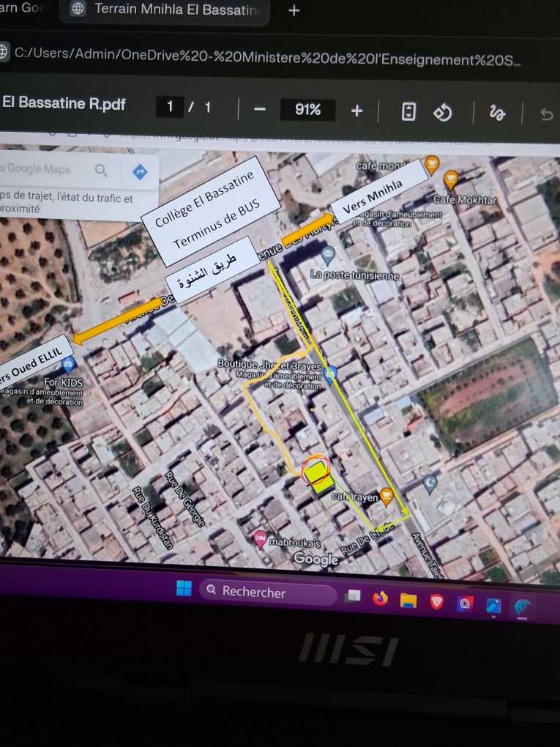
Task: Zoom in the PDF with plus button
Action: click(x=356, y=111)
